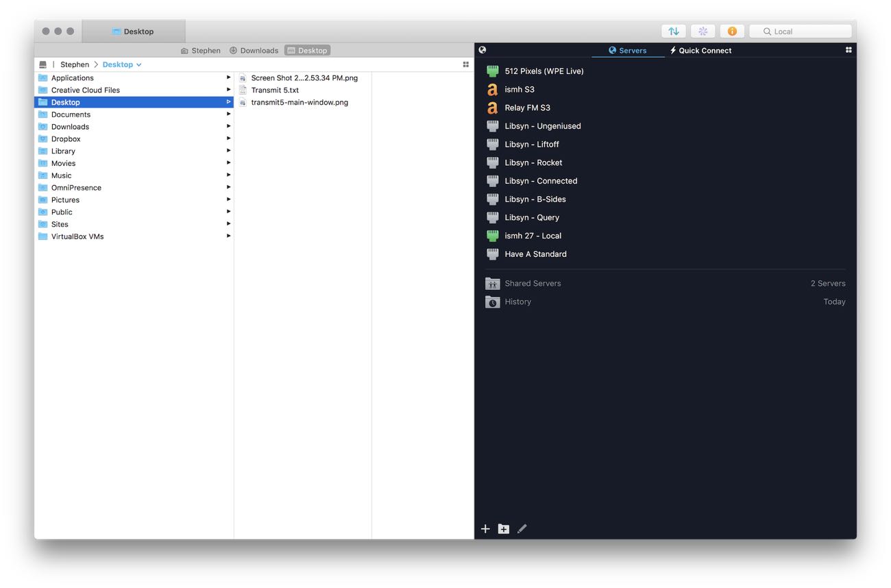The height and width of the screenshot is (588, 891).
Task: Open the blue Desktop breadcrumb dropdown
Action: tap(122, 64)
